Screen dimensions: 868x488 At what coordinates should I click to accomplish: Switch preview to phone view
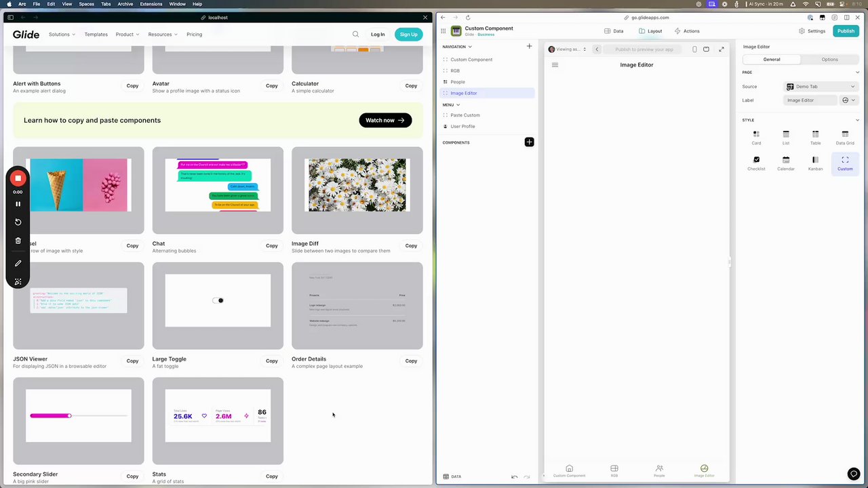[x=694, y=49]
